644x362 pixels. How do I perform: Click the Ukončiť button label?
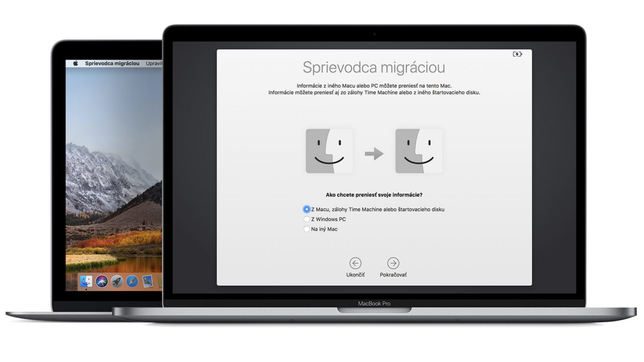coord(355,275)
